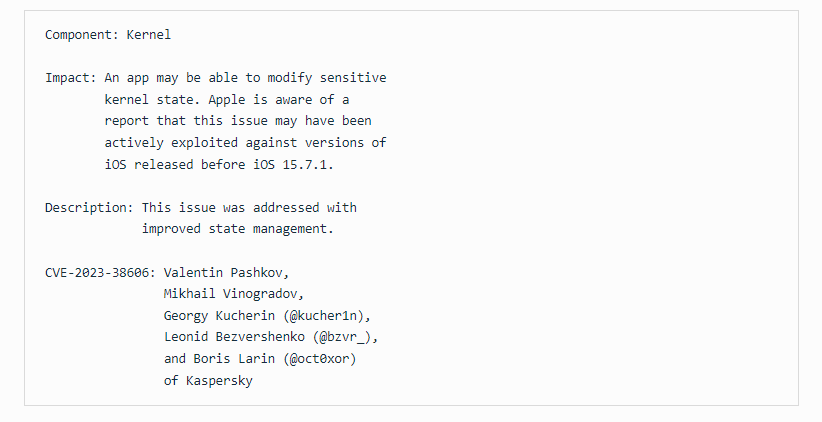Click the Description label
Screen dimensions: 822x422
[x=85, y=208]
